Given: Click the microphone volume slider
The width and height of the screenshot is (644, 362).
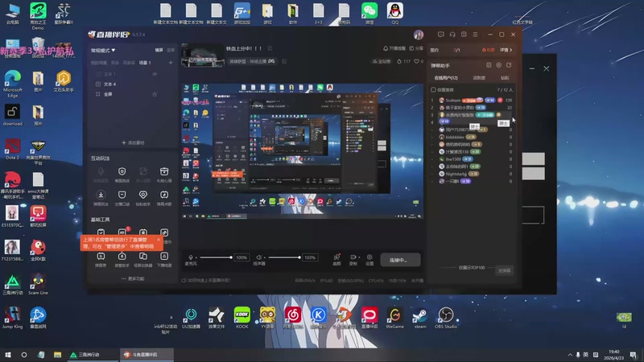Looking at the screenshot, I should (216, 257).
